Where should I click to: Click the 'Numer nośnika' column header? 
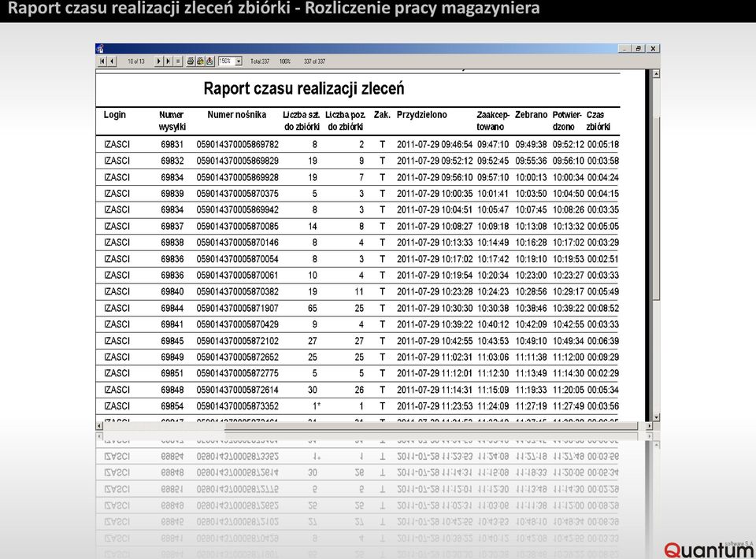(x=237, y=115)
